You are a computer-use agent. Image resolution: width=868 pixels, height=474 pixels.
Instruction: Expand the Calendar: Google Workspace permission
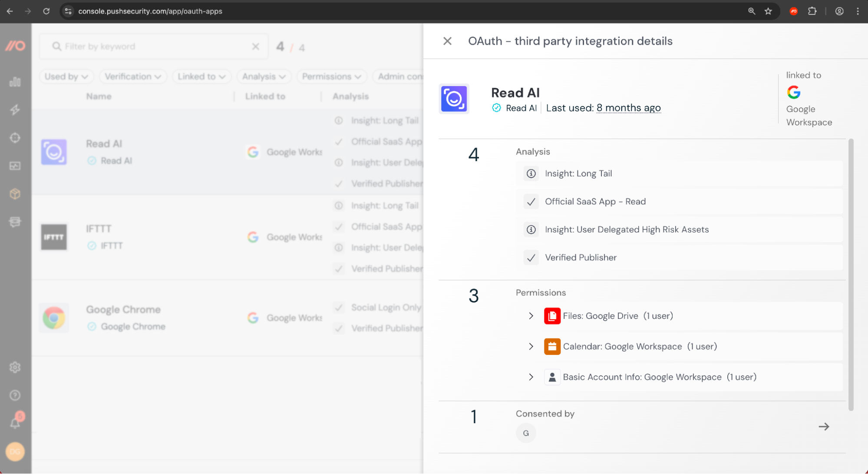click(531, 346)
